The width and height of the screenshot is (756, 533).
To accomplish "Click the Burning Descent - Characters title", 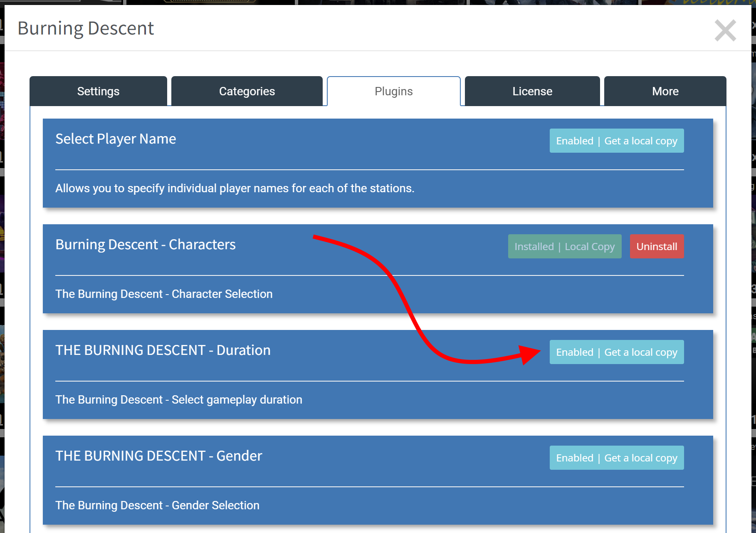I will pos(146,245).
